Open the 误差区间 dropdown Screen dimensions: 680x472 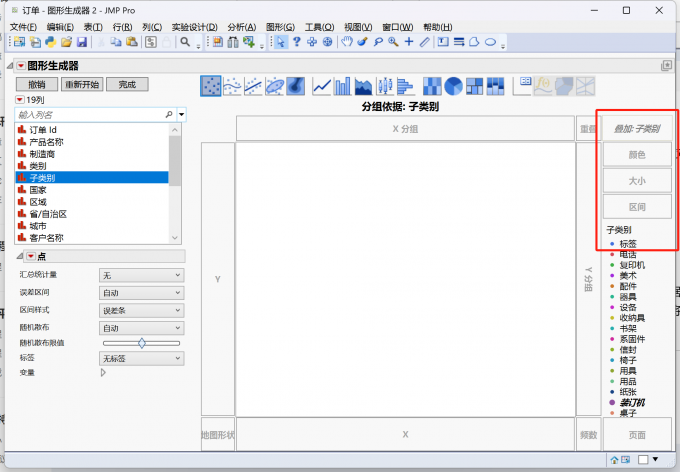click(x=141, y=292)
